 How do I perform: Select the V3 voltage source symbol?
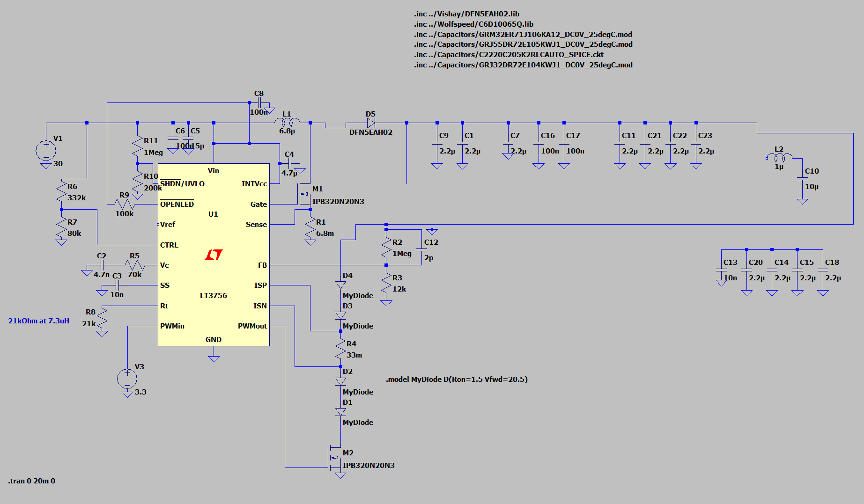point(127,379)
